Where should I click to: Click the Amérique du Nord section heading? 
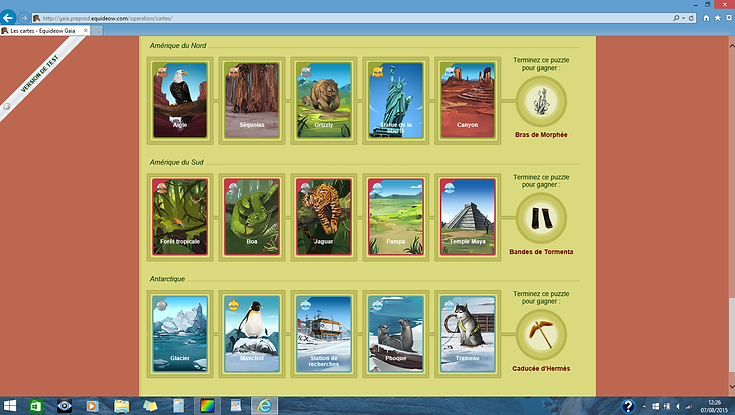pyautogui.click(x=178, y=45)
